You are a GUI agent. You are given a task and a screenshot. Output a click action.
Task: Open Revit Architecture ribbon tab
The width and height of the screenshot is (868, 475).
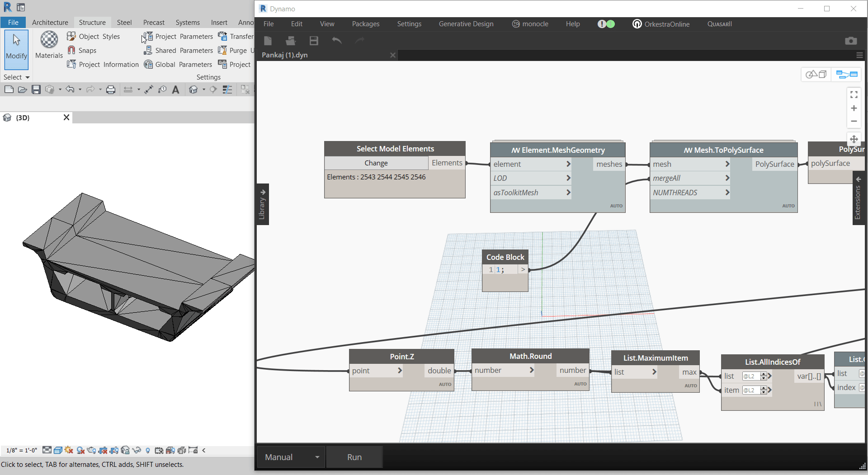point(50,22)
